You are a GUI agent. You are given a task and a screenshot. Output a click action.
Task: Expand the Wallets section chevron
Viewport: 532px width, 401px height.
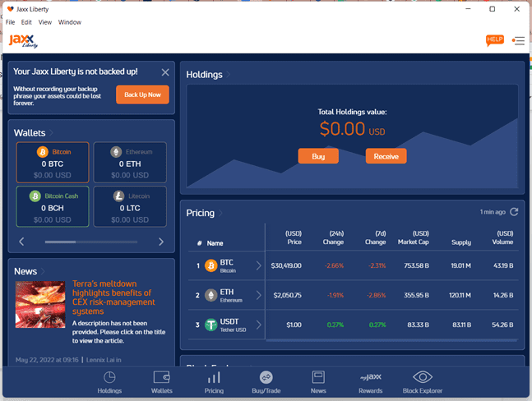tap(51, 132)
